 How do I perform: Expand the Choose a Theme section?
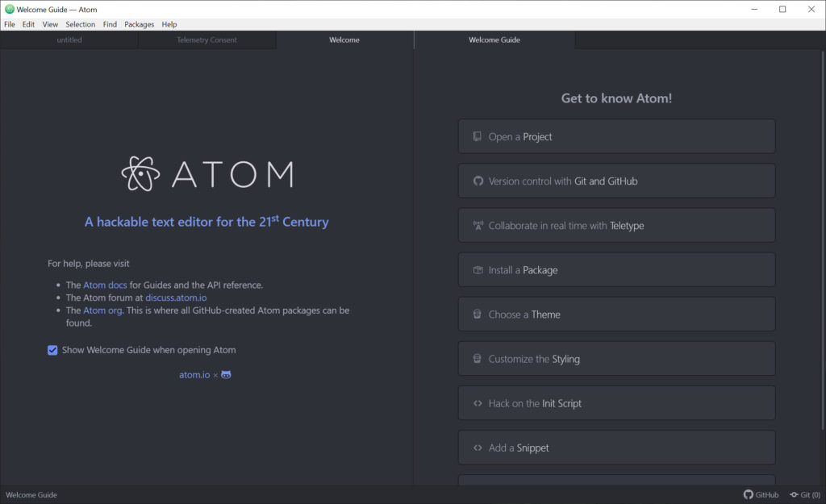(x=616, y=314)
